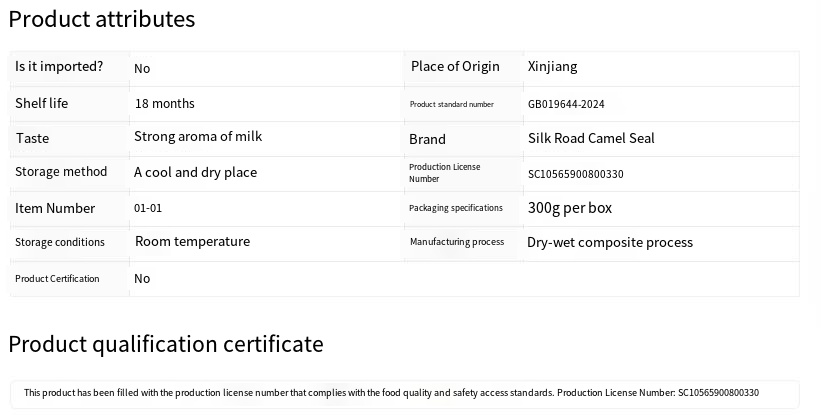Click the item number 01-01 value
The image size is (821, 415).
pyautogui.click(x=148, y=208)
